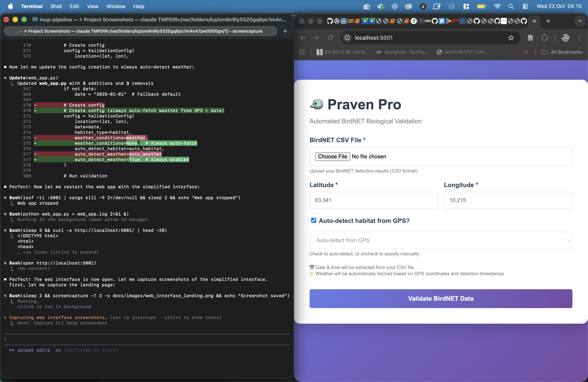Open the Google Play pinned tab
Image resolution: width=588 pixels, height=382 pixels.
coord(449,21)
